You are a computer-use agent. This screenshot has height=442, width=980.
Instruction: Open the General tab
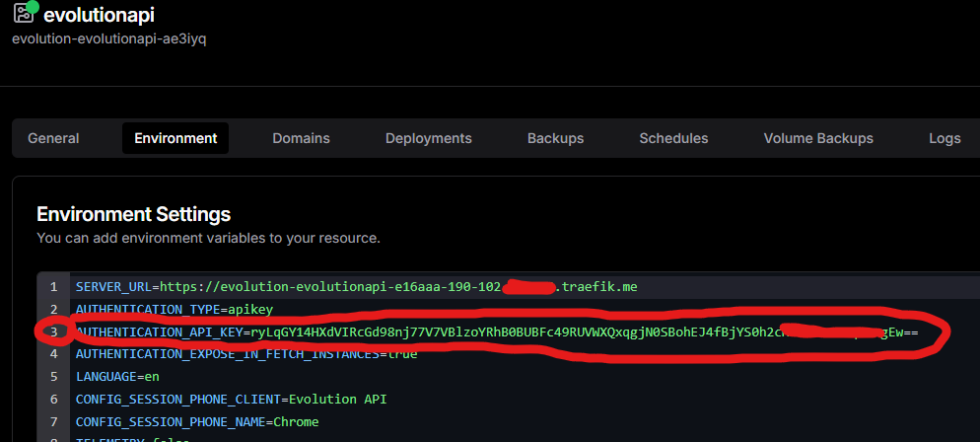click(53, 138)
